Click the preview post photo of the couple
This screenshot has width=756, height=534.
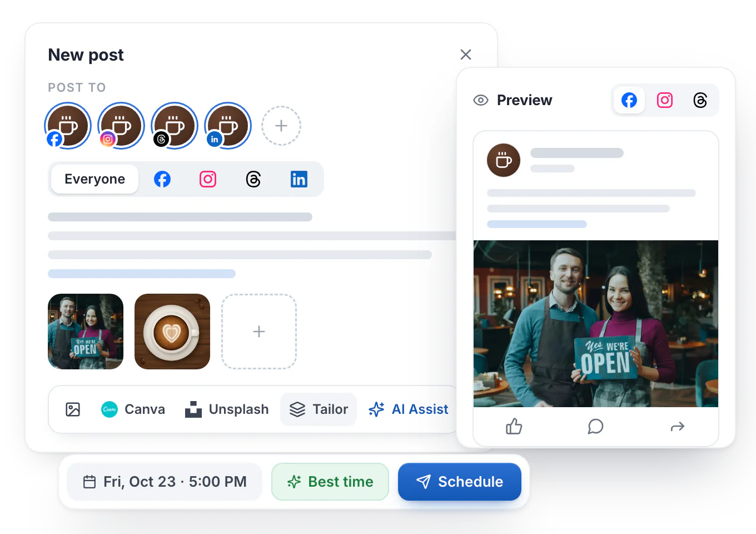coord(596,324)
